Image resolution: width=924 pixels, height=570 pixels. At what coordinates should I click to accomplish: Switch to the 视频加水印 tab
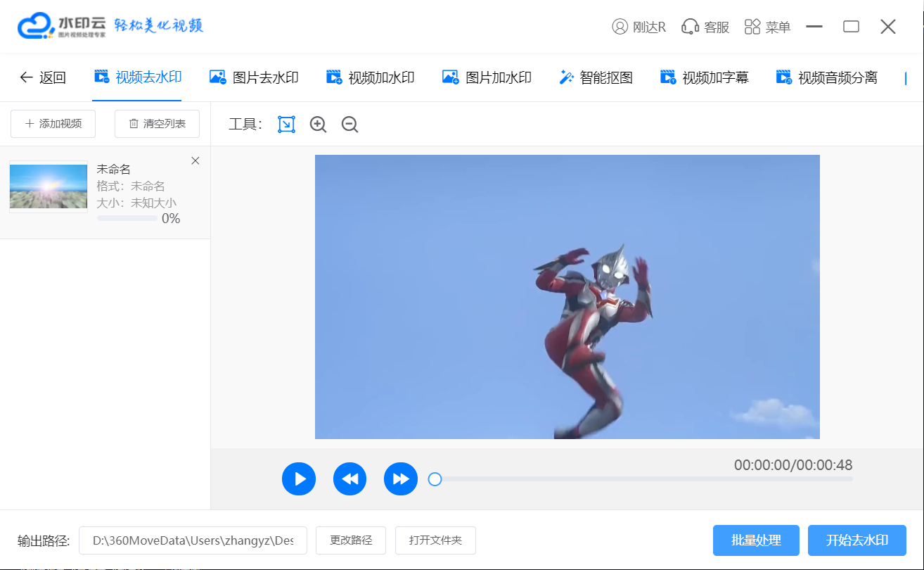pos(370,77)
